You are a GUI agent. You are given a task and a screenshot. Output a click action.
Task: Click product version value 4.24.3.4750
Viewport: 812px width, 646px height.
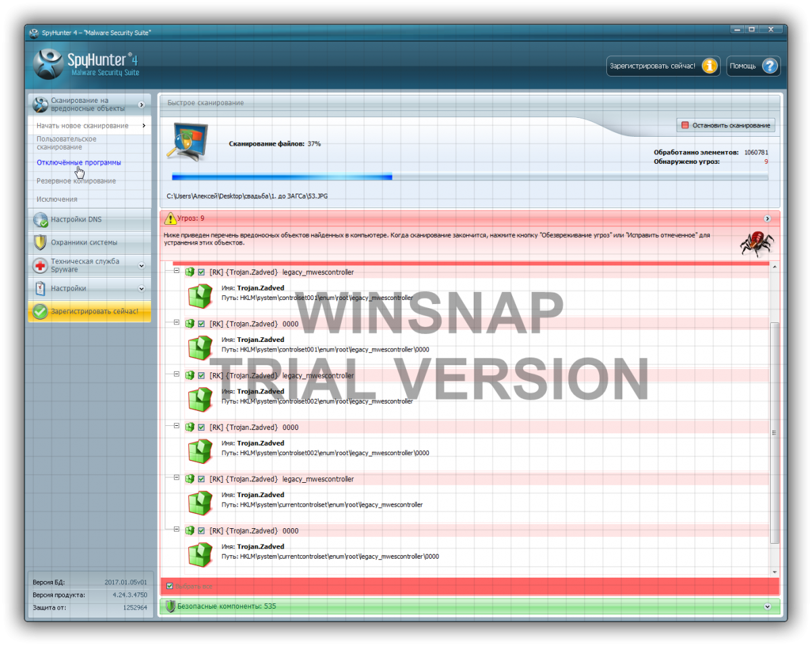(x=130, y=595)
